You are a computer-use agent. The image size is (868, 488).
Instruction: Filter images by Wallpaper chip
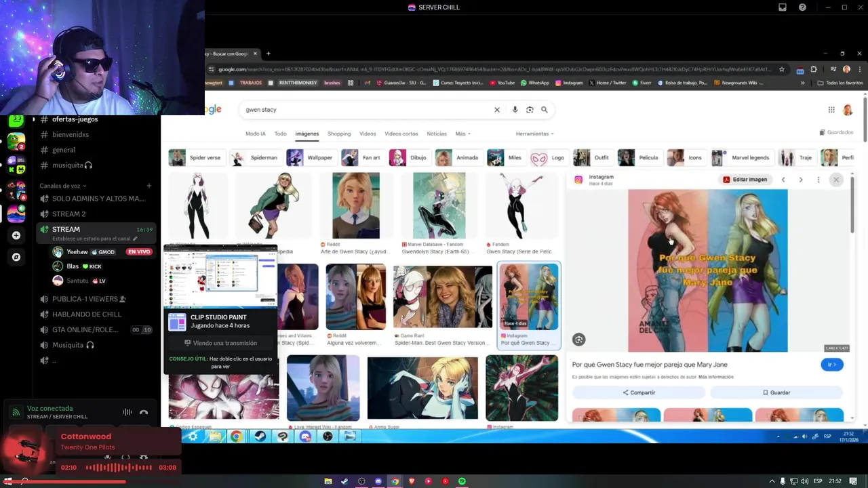coord(311,157)
